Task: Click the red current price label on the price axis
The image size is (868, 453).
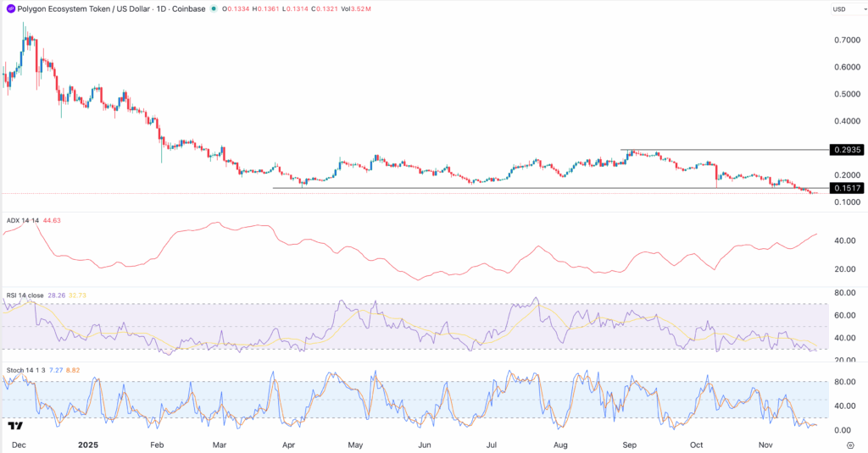Action: [x=848, y=194]
